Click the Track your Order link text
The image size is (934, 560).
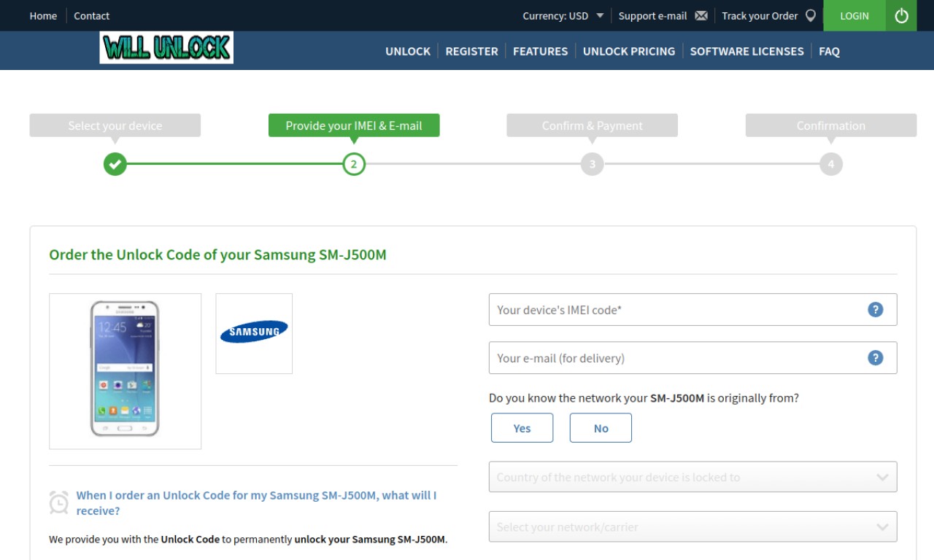click(x=760, y=15)
